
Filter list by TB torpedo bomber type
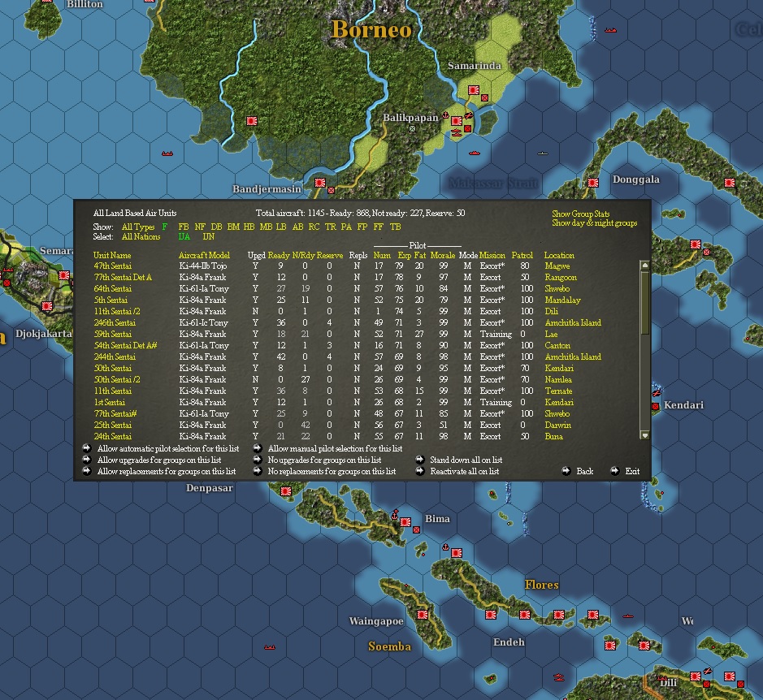pyautogui.click(x=396, y=227)
